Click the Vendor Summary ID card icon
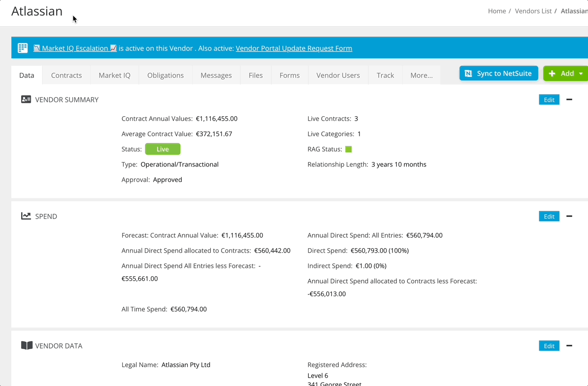Image resolution: width=588 pixels, height=386 pixels. click(26, 99)
